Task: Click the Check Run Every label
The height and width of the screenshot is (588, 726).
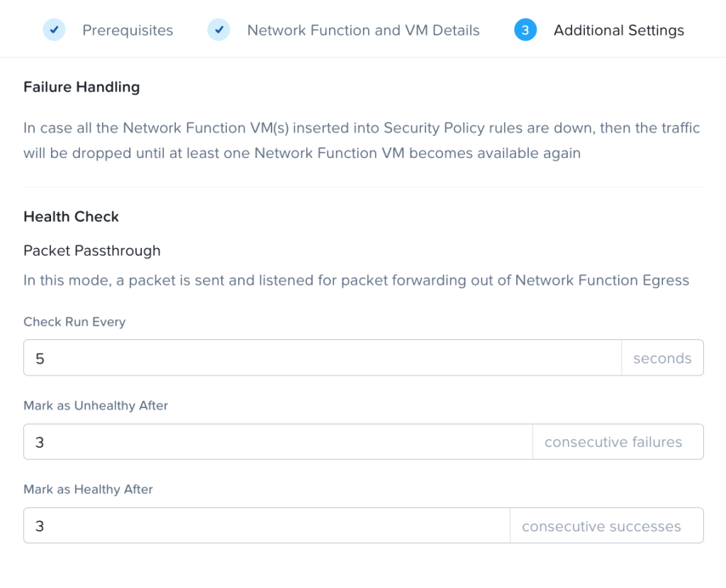Action: coord(74,322)
